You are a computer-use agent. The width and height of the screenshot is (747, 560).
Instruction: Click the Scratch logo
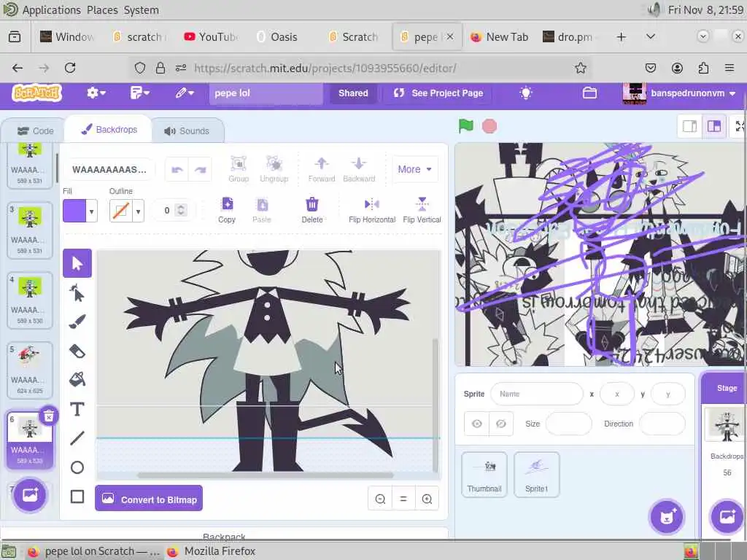click(x=36, y=93)
